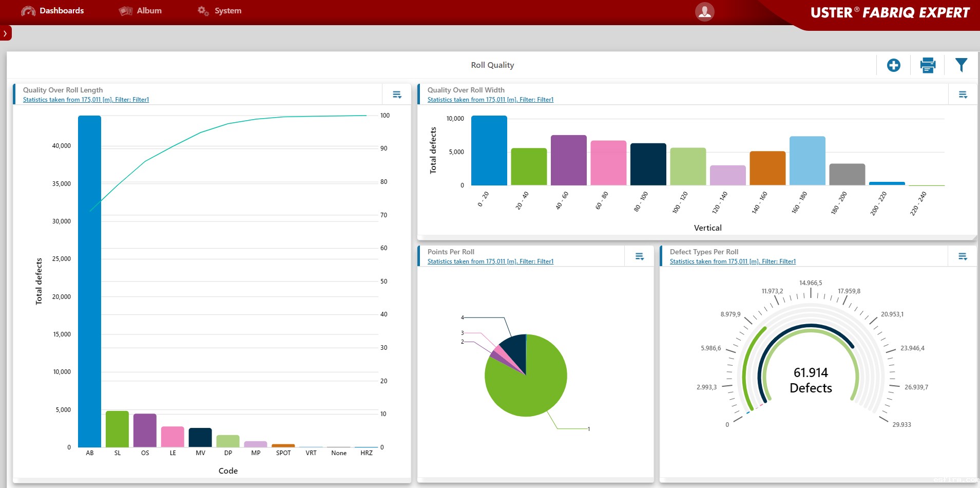The width and height of the screenshot is (980, 488).
Task: Open the filter funnel icon
Action: coord(961,65)
